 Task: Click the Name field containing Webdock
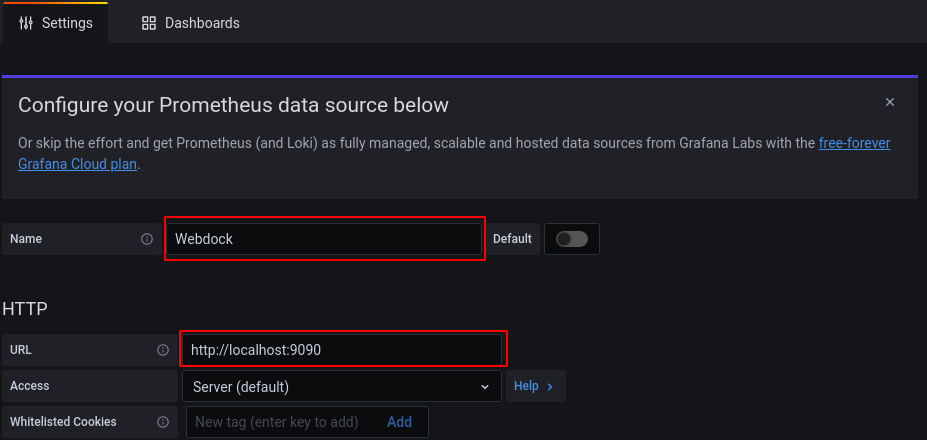pos(324,239)
